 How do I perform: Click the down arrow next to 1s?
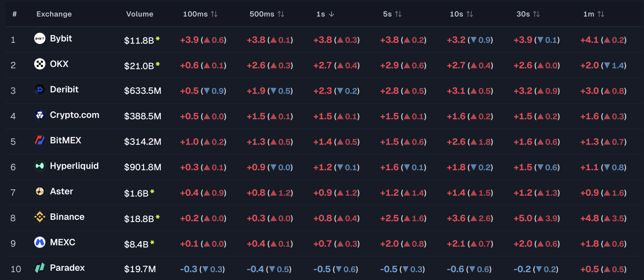[x=332, y=14]
